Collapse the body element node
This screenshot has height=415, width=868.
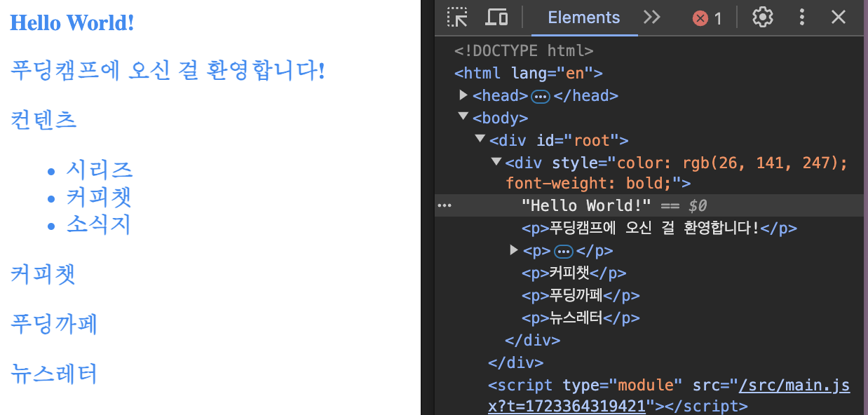click(463, 117)
